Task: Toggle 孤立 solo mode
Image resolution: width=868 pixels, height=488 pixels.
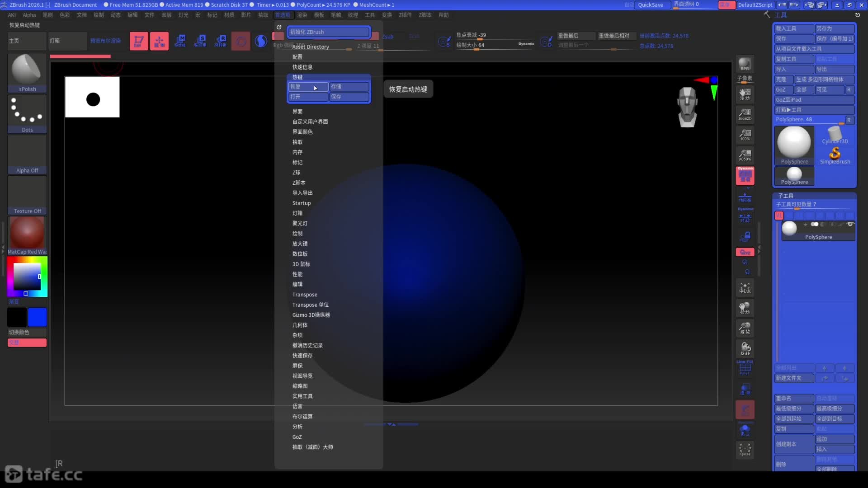Action: click(x=745, y=430)
